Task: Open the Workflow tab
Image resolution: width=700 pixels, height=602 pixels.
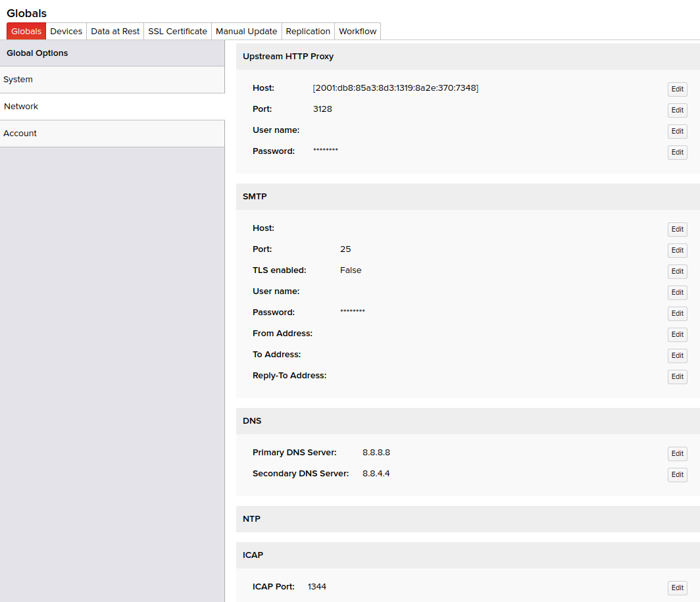Action: 357,32
